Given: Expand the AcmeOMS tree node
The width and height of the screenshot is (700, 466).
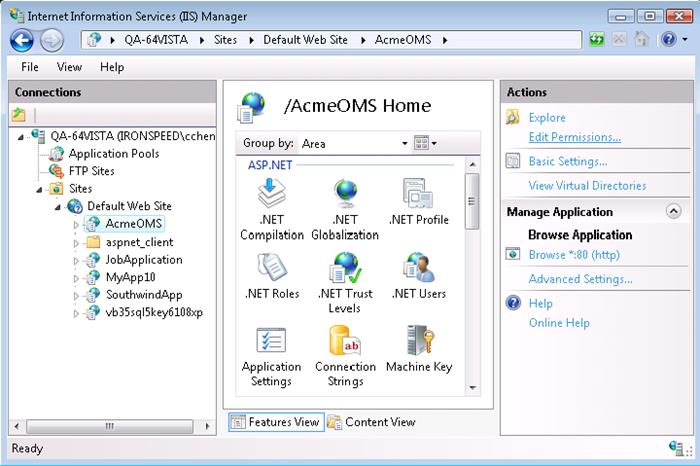Looking at the screenshot, I should (76, 225).
